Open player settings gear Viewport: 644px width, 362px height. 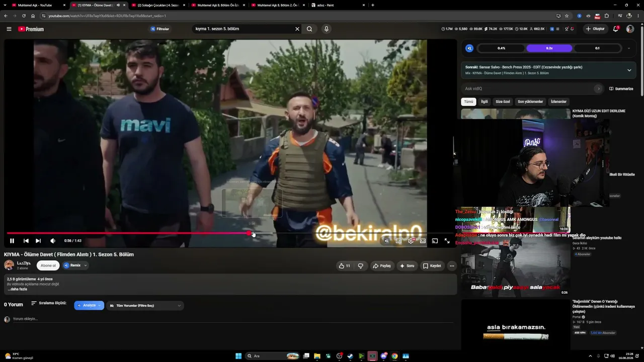click(x=411, y=241)
